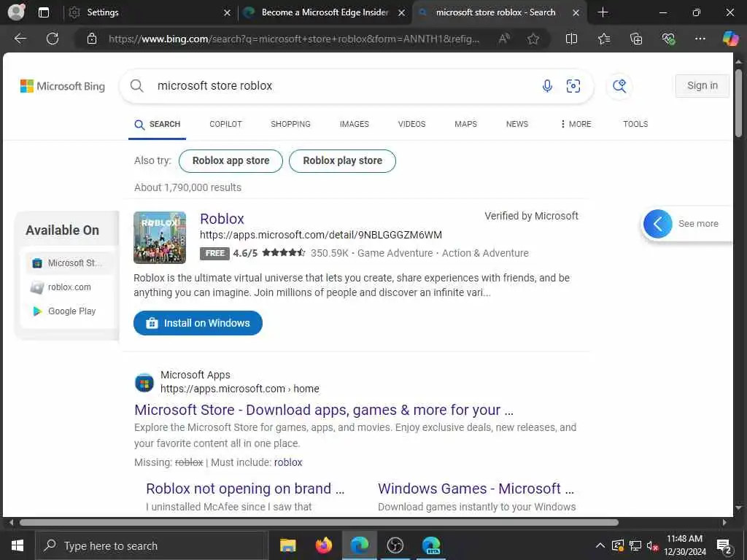Select the MAPS search tab
Image resolution: width=747 pixels, height=560 pixels.
tap(465, 124)
